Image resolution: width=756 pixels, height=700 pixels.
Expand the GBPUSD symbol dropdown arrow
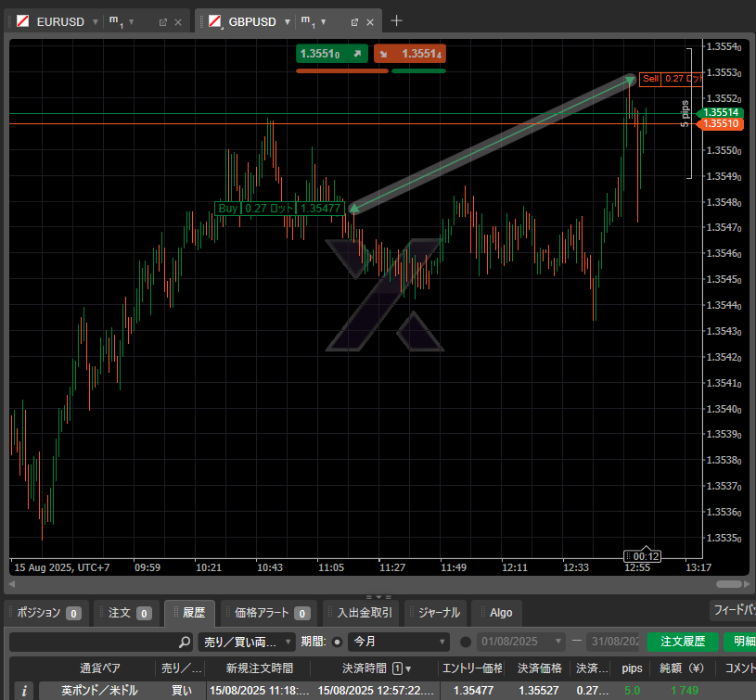point(287,21)
